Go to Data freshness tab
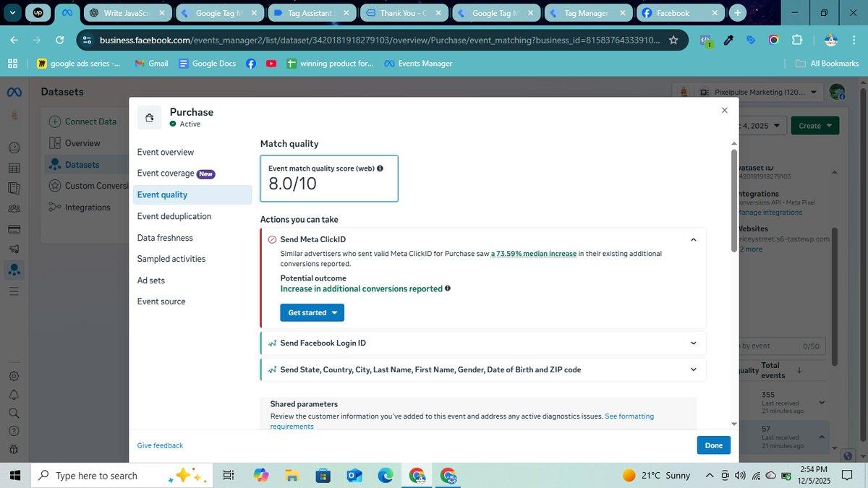This screenshot has height=488, width=868. point(165,238)
